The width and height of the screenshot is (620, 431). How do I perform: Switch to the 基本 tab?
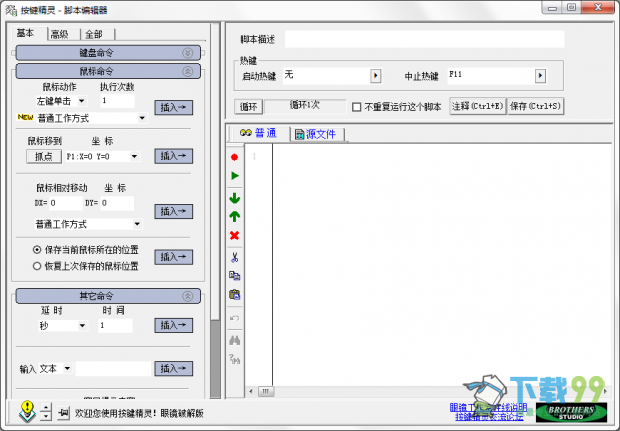coord(26,33)
